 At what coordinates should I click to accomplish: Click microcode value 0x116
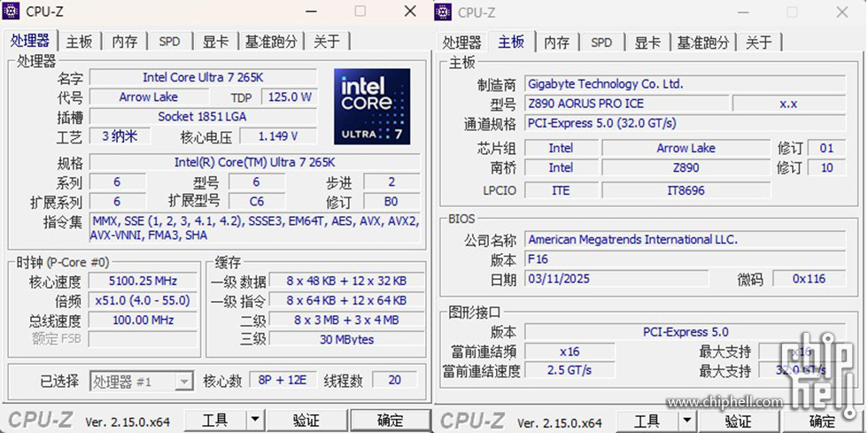(x=810, y=279)
